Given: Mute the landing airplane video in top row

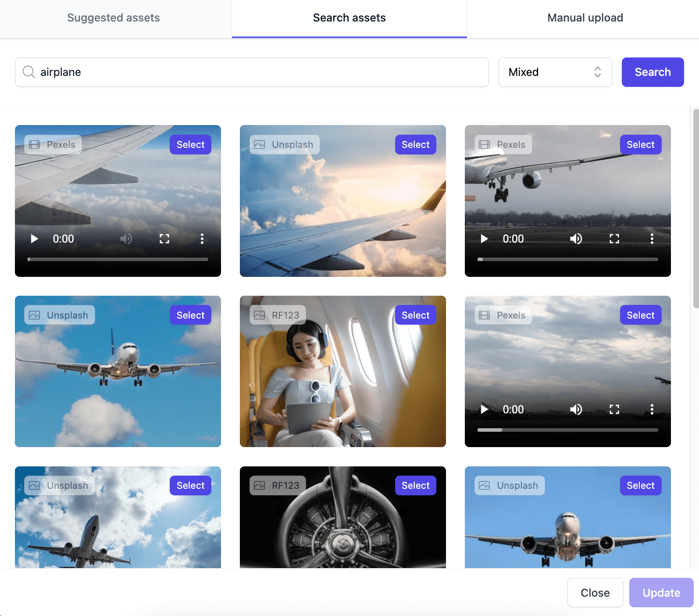Looking at the screenshot, I should tap(576, 239).
